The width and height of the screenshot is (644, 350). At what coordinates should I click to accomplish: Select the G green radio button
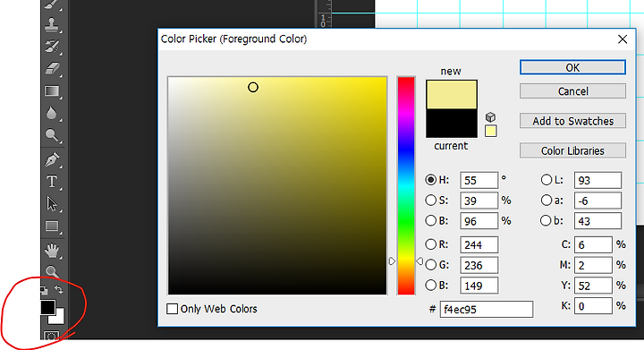tap(430, 265)
